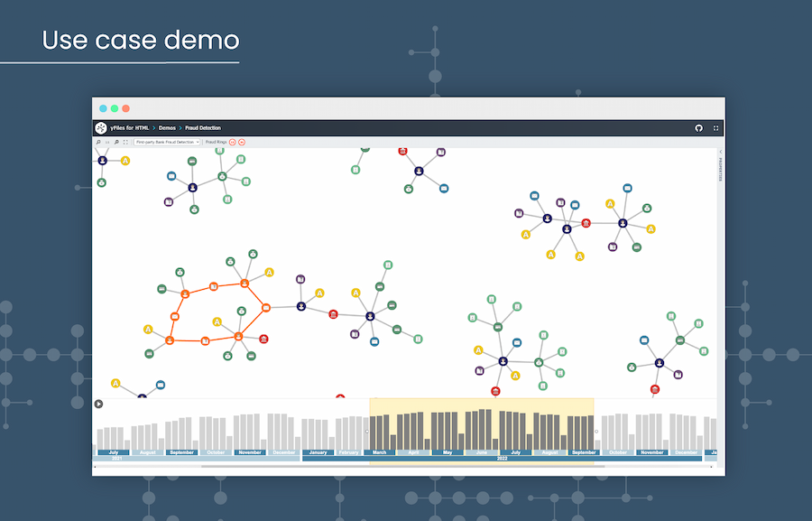Select the March label on the timeline
Viewport: 812px width, 521px height.
point(378,451)
